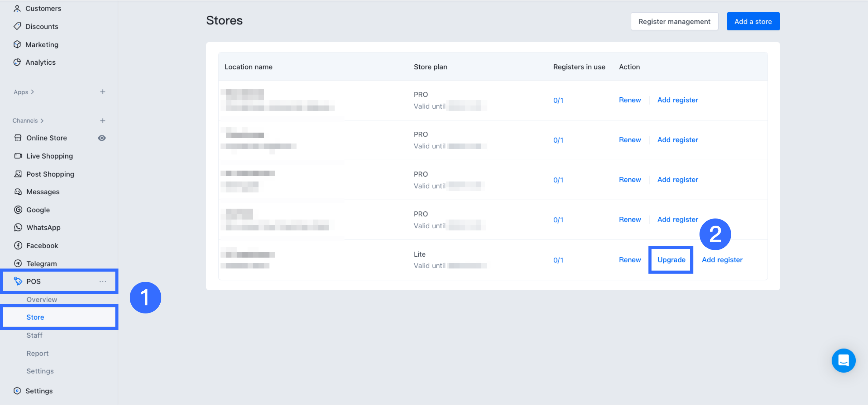Expand the Channels section chevron

click(42, 121)
